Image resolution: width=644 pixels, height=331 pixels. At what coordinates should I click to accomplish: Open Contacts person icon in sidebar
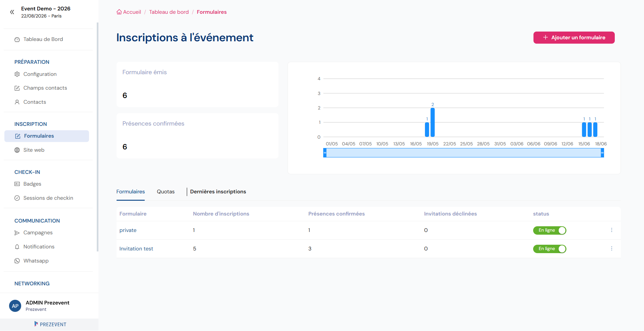[17, 102]
